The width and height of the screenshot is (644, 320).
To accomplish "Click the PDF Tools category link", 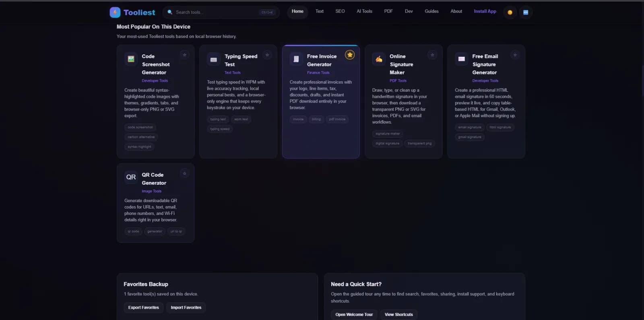I will point(398,81).
